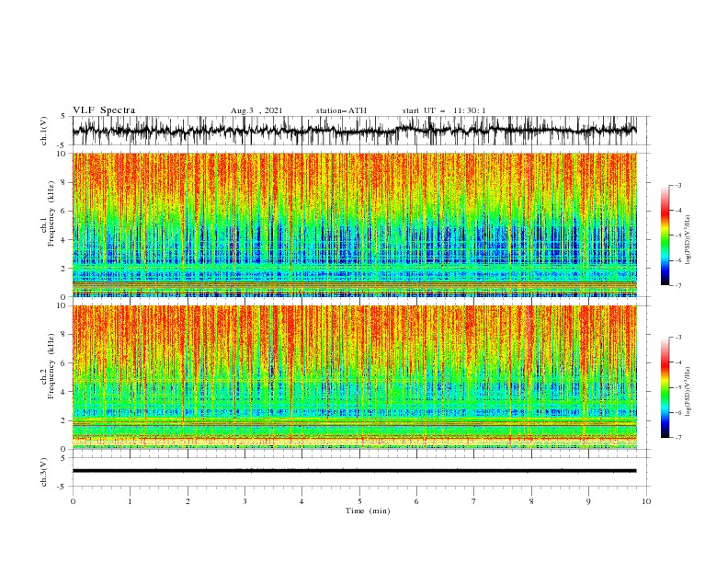Click time axis tick label "6"
The height and width of the screenshot is (563, 728).
[x=416, y=501]
